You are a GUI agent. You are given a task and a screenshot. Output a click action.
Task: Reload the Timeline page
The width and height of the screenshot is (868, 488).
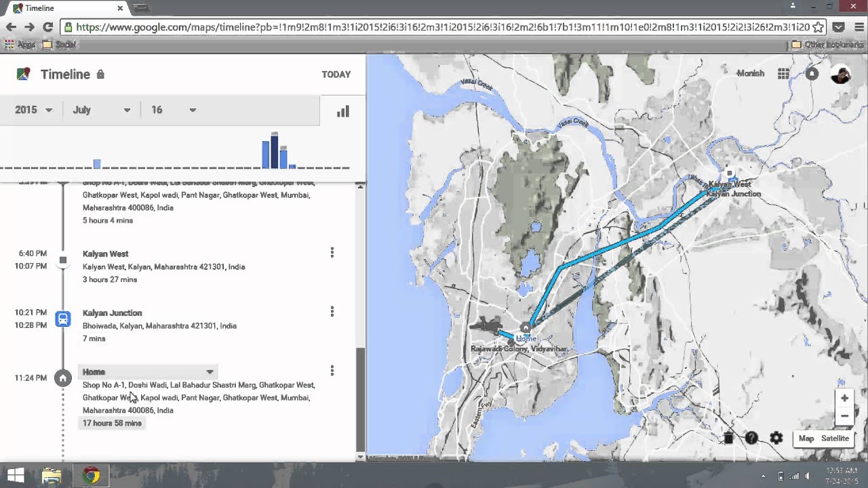point(47,27)
